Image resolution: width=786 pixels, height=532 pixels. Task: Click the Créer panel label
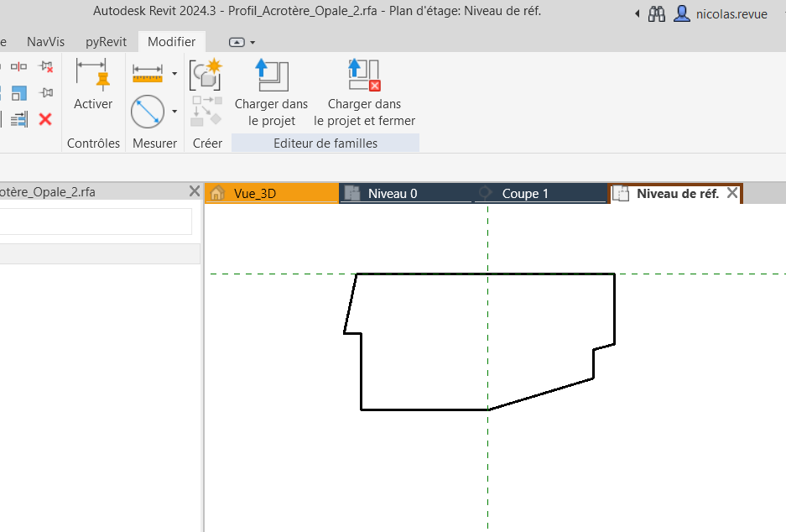207,143
